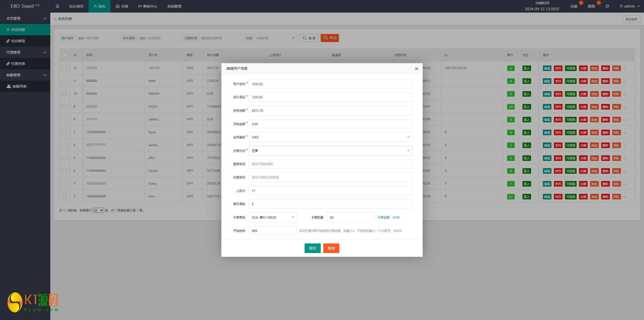
Task: Cancel the dialog with 取消 button
Action: 331,248
